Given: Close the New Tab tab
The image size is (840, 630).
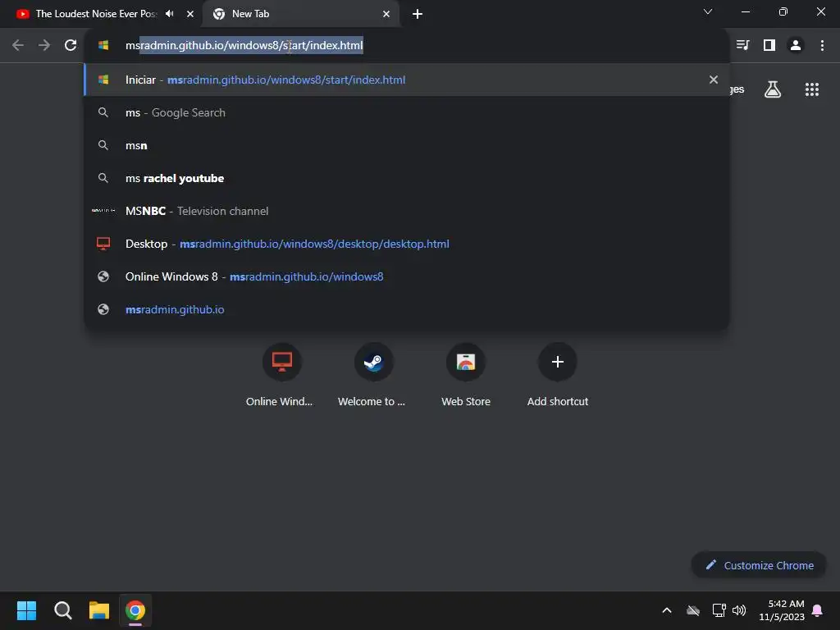Looking at the screenshot, I should point(386,14).
